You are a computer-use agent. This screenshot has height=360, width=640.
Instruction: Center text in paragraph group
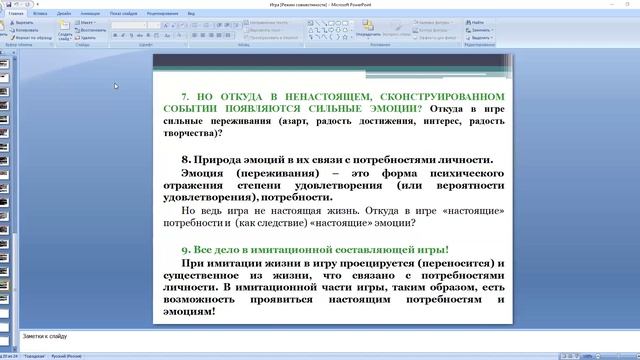(202, 36)
